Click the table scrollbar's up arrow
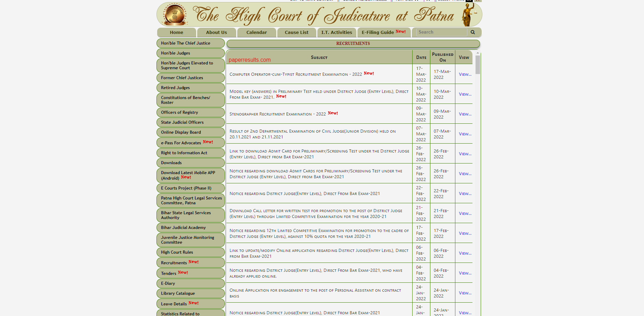 tap(478, 53)
